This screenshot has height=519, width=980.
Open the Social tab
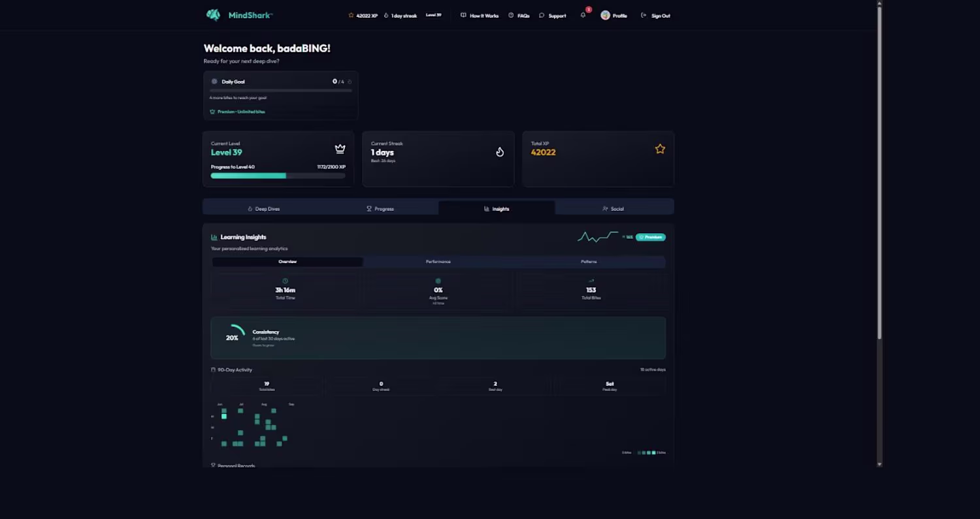tap(613, 209)
